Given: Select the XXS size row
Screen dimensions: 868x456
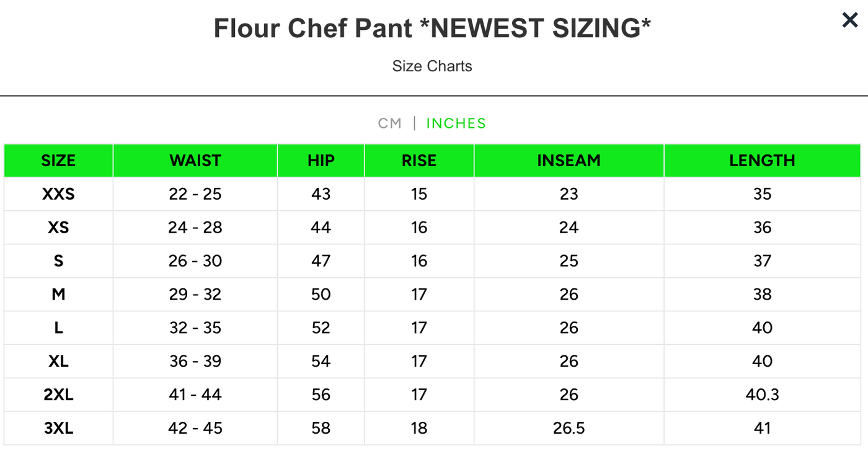Looking at the screenshot, I should point(58,194).
